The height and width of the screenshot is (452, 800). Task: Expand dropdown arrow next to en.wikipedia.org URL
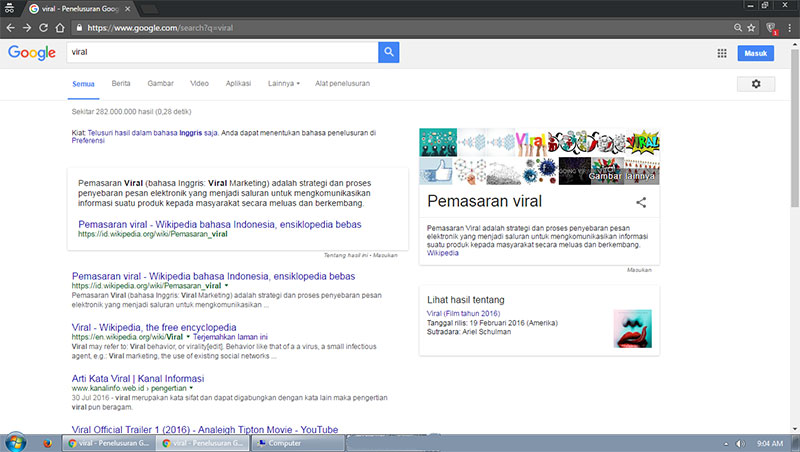(188, 337)
